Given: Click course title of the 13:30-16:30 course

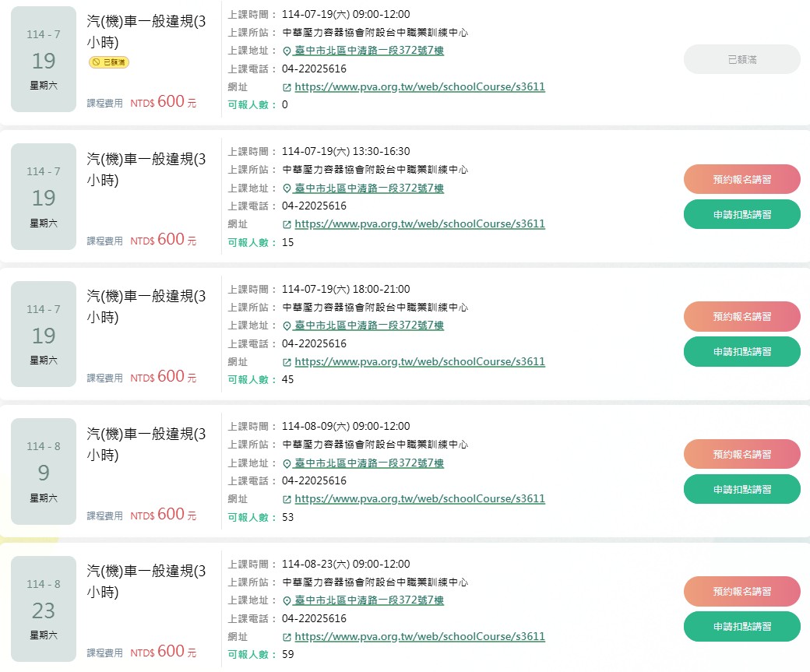Looking at the screenshot, I should click(x=146, y=169).
